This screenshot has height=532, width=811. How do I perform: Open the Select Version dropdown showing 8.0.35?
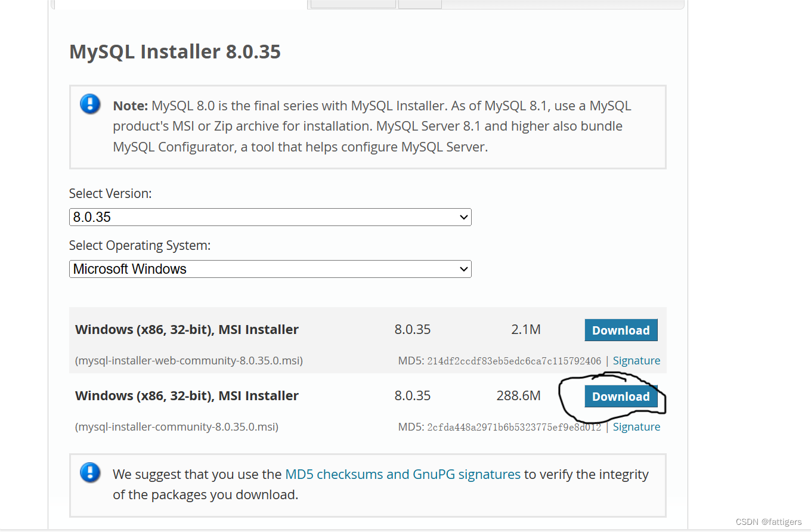coord(270,217)
